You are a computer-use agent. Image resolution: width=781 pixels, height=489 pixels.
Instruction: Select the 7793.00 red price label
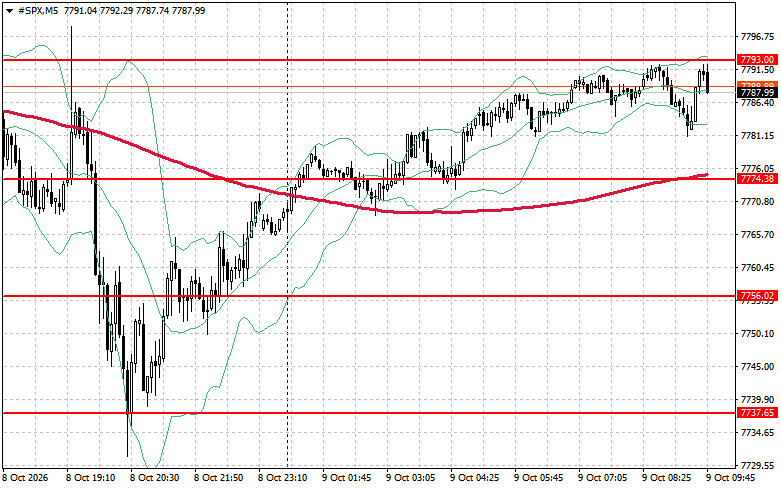[x=757, y=60]
